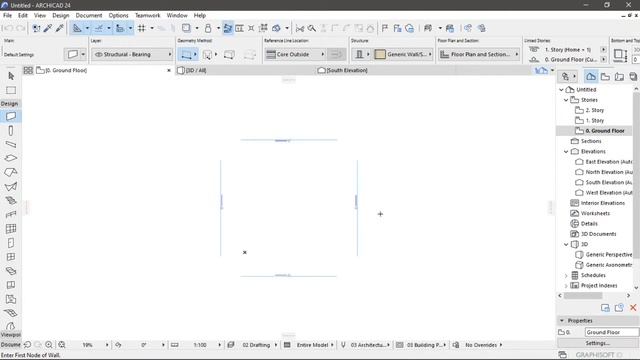Click the Settings... button in Properties

(598, 343)
